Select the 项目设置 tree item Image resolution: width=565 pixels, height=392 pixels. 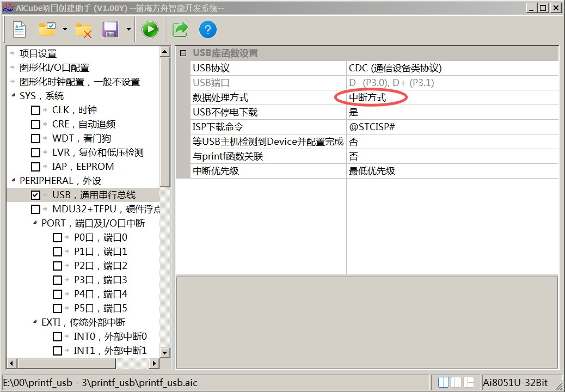(38, 53)
